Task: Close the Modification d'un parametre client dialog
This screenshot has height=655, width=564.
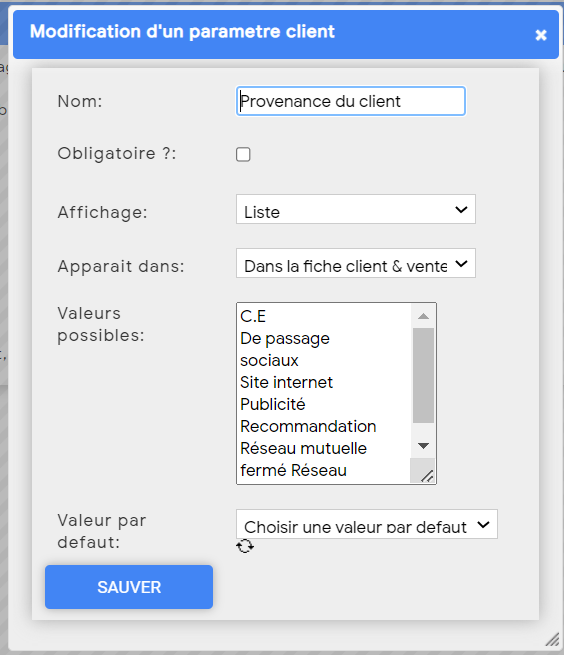Action: tap(541, 35)
